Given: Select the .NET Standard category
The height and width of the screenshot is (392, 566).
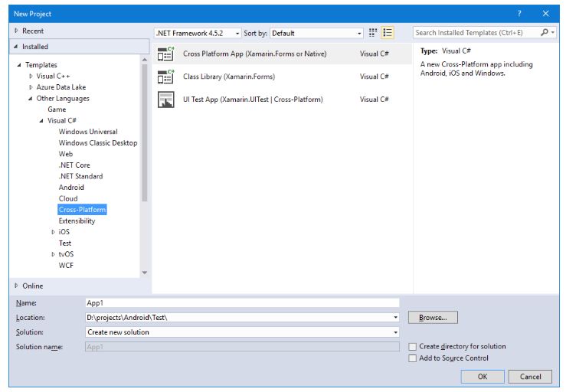Looking at the screenshot, I should pos(80,177).
